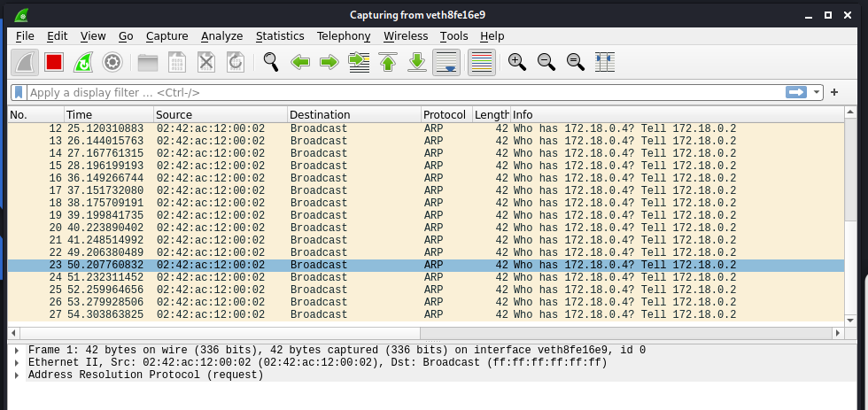The width and height of the screenshot is (868, 410).
Task: Open the Edit menu
Action: pos(57,36)
